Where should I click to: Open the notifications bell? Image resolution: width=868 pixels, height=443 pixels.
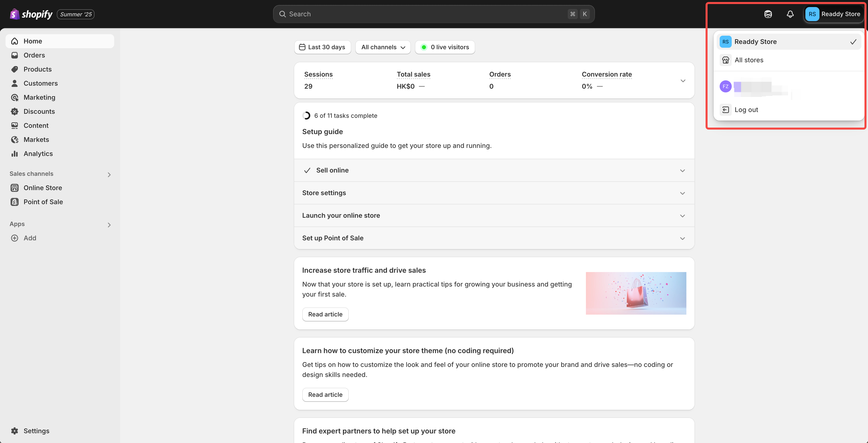(x=790, y=14)
